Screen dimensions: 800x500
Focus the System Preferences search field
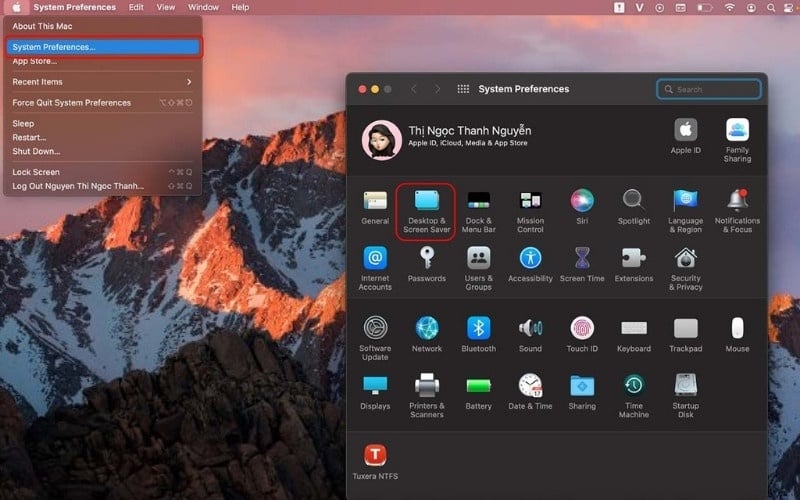pos(709,89)
